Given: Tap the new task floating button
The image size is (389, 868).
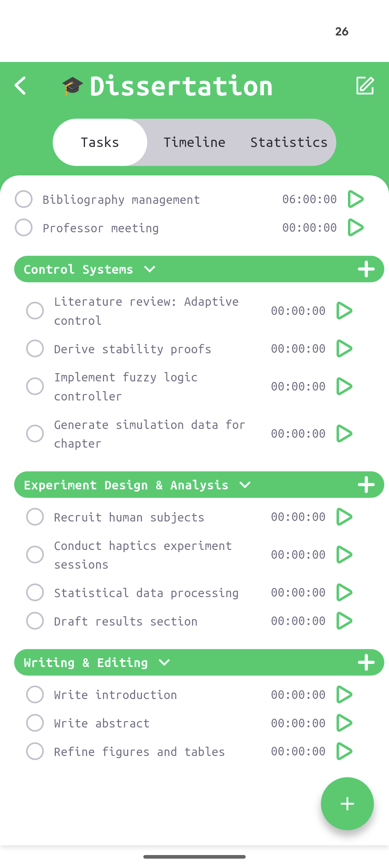Looking at the screenshot, I should pyautogui.click(x=347, y=804).
